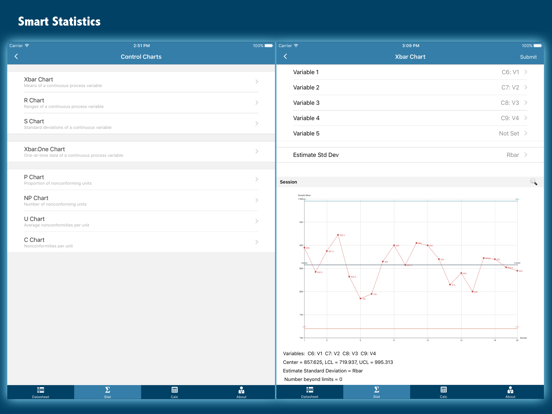Submit the Xbar Chart settings
Viewport: 552px width, 414px height.
pyautogui.click(x=528, y=57)
